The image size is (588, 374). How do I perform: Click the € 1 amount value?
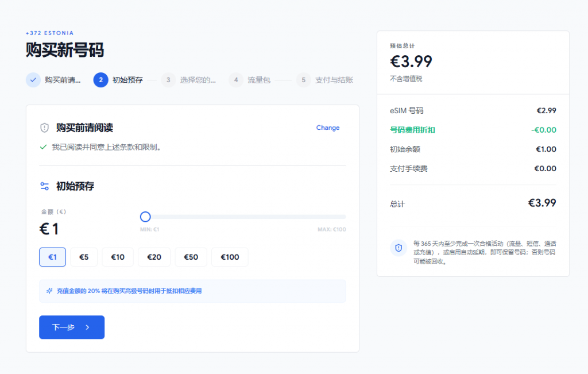pos(49,229)
